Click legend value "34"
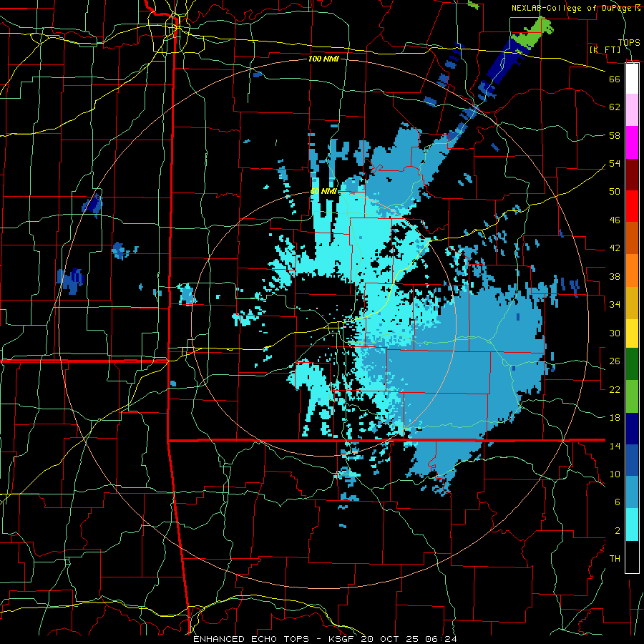Image resolution: width=644 pixels, height=644 pixels. coord(615,305)
